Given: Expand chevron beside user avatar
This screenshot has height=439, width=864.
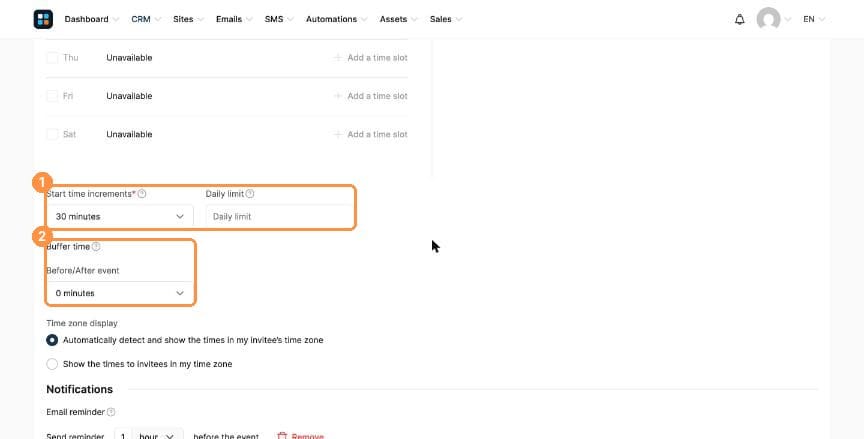Looking at the screenshot, I should [x=787, y=19].
